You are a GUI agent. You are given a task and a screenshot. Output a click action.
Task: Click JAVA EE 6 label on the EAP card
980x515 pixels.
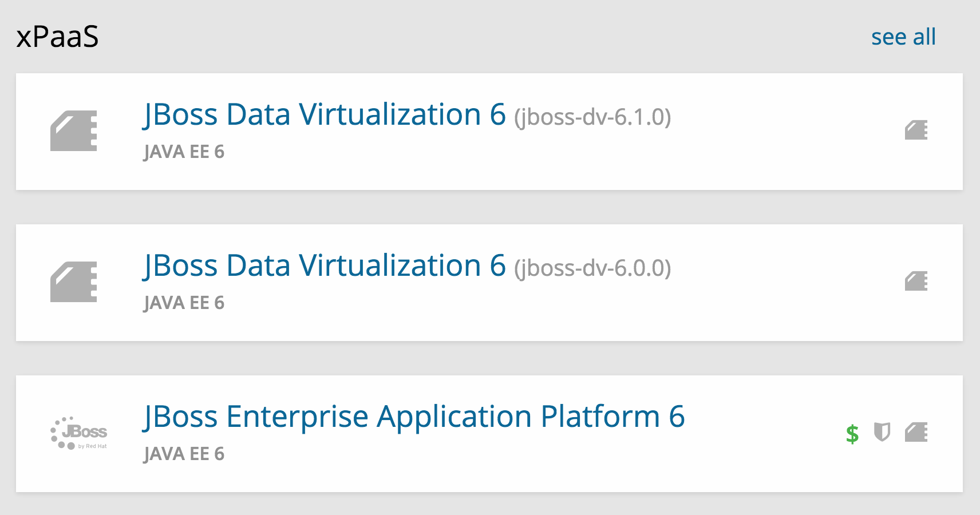184,453
